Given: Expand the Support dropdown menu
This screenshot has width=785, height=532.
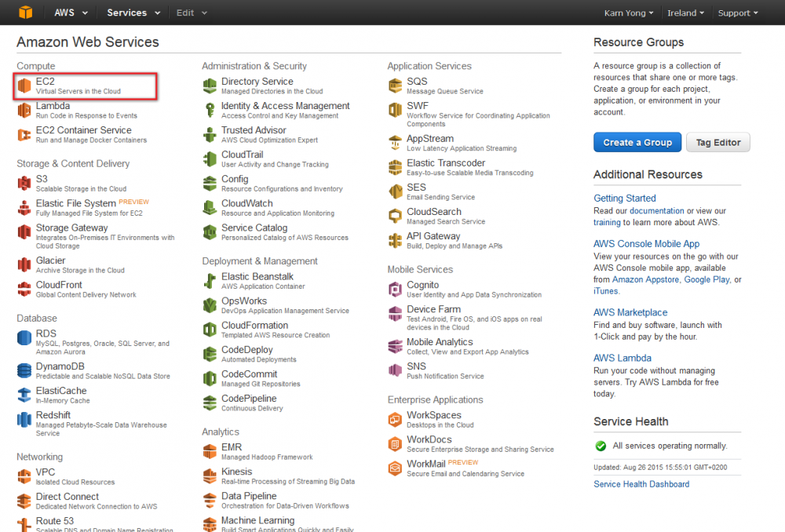Looking at the screenshot, I should [x=738, y=13].
